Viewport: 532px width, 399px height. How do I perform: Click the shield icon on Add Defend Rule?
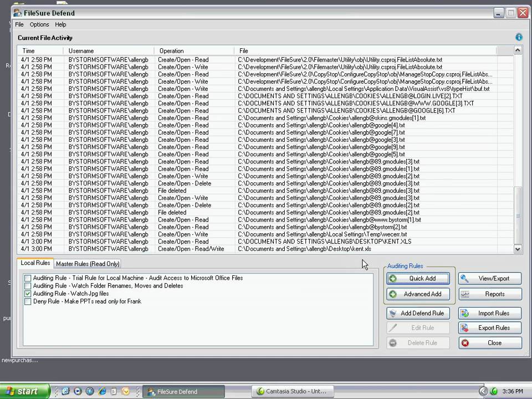[x=393, y=313]
